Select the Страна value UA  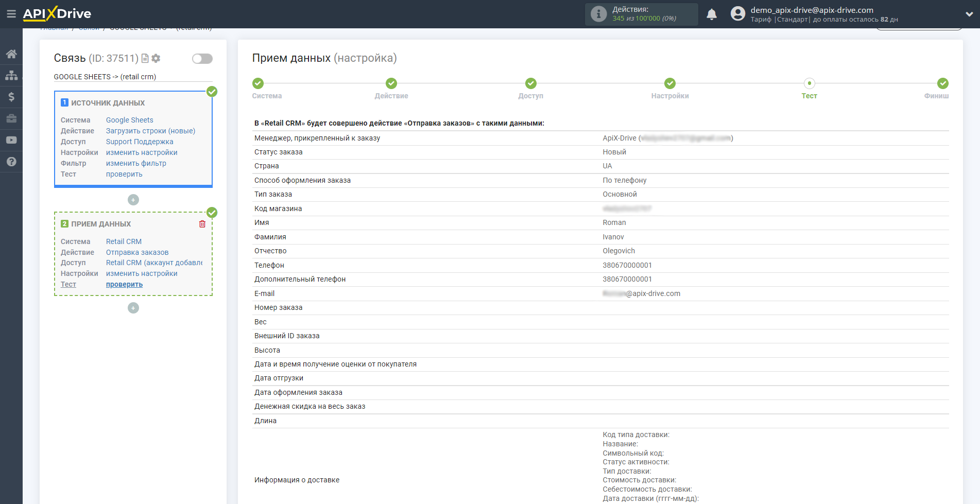pyautogui.click(x=607, y=166)
